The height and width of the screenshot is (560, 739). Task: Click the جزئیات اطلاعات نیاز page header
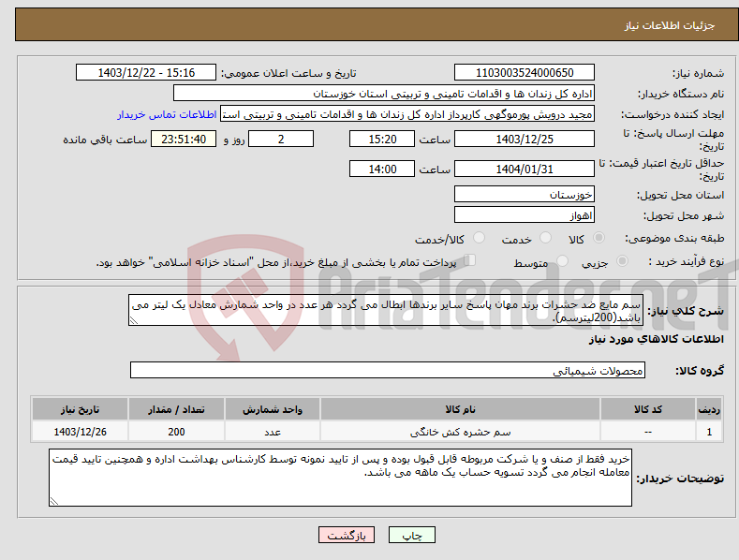coord(670,25)
